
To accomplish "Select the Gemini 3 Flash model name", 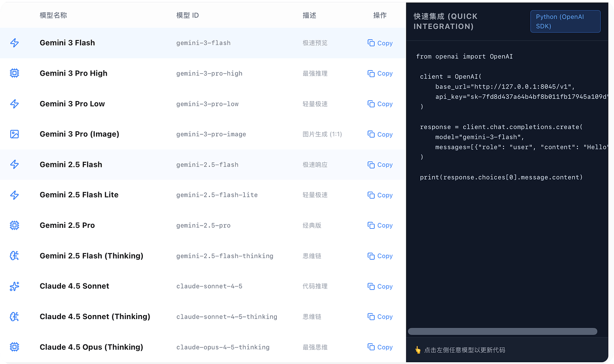I will click(x=67, y=43).
